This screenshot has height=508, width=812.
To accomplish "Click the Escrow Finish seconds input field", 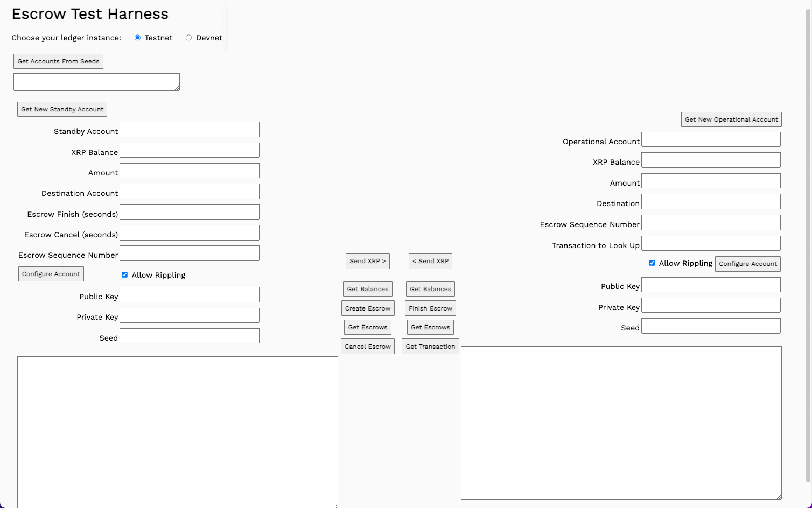I will [189, 211].
